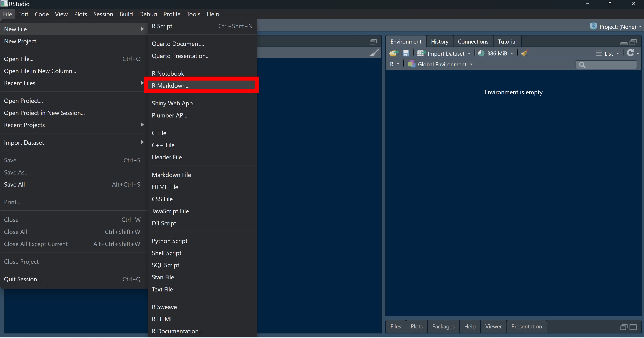Viewport: 644px width, 338px height.
Task: Switch to the Files tab
Action: point(396,327)
